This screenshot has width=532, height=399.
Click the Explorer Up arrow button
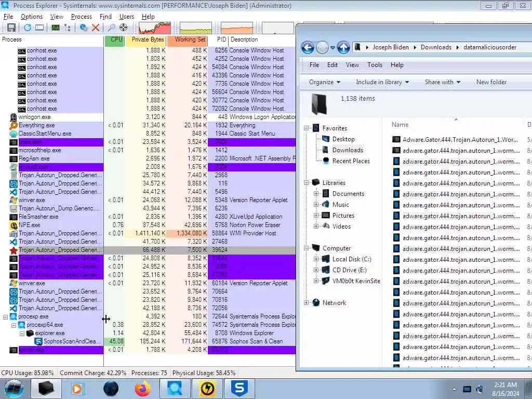tap(343, 47)
